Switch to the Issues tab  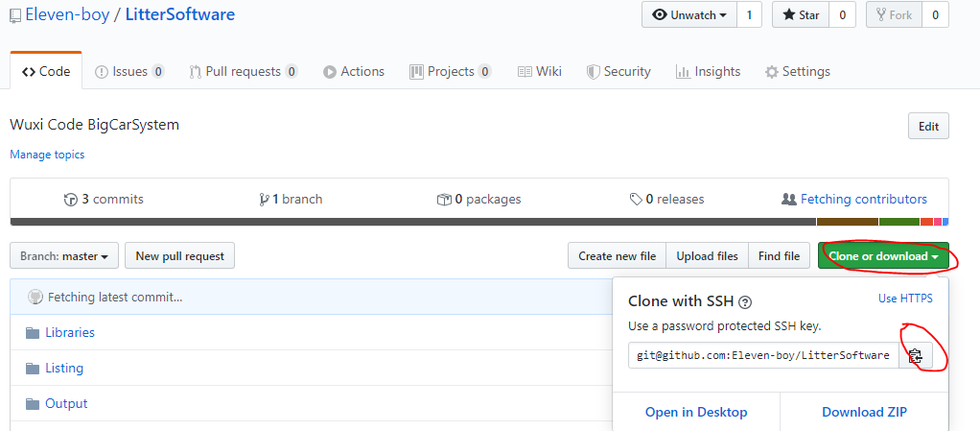(129, 72)
